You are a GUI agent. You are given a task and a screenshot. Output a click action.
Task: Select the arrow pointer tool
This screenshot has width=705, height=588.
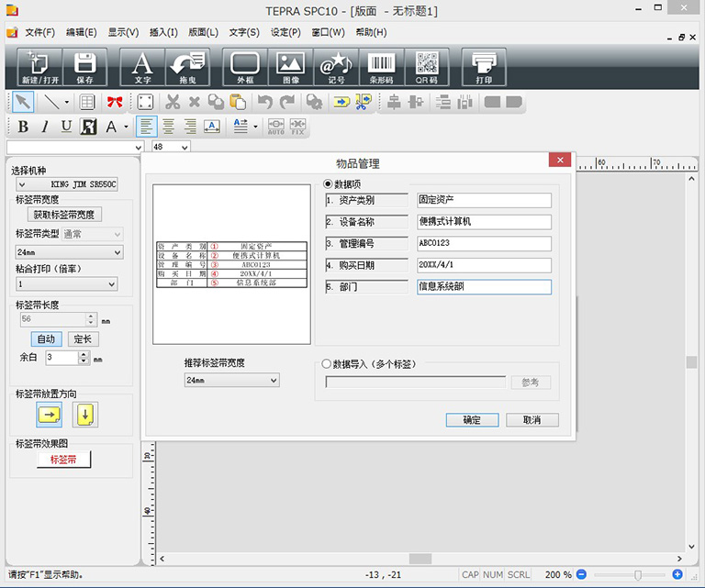22,102
